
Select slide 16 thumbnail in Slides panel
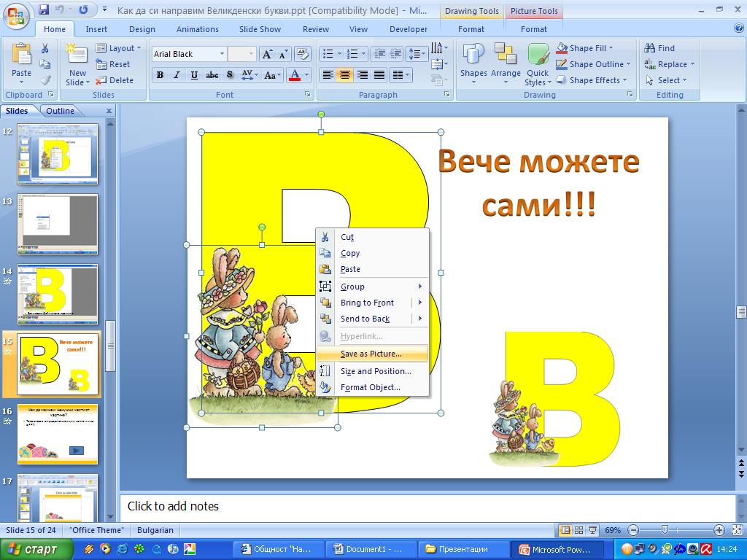tap(58, 434)
